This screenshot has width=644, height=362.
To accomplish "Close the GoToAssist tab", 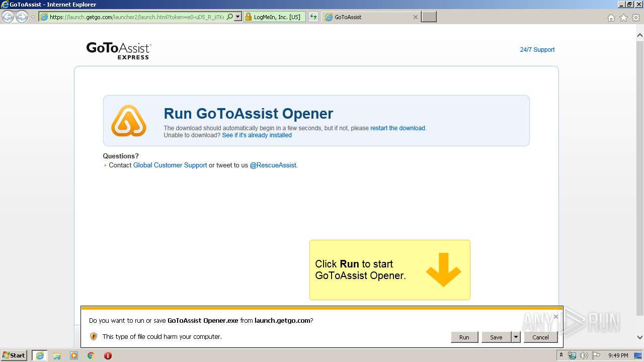I will coord(416,17).
